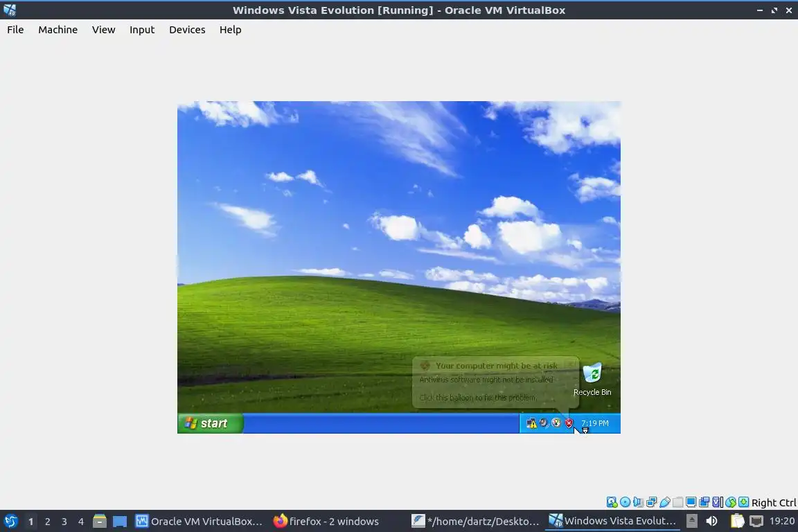Click the volume speaker tray icon
The height and width of the screenshot is (532, 798).
[711, 521]
